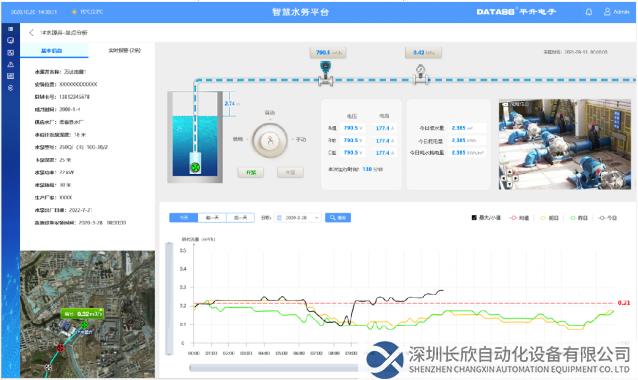Screen dimensions: 638x380
Task: Click the header date and time display
Action: click(x=33, y=12)
